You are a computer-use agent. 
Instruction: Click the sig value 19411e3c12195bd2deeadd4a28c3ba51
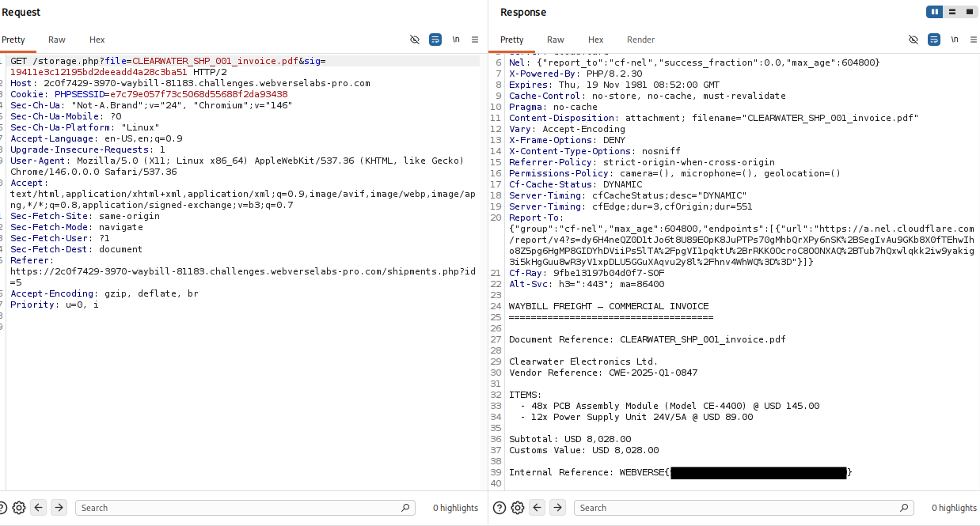click(99, 72)
